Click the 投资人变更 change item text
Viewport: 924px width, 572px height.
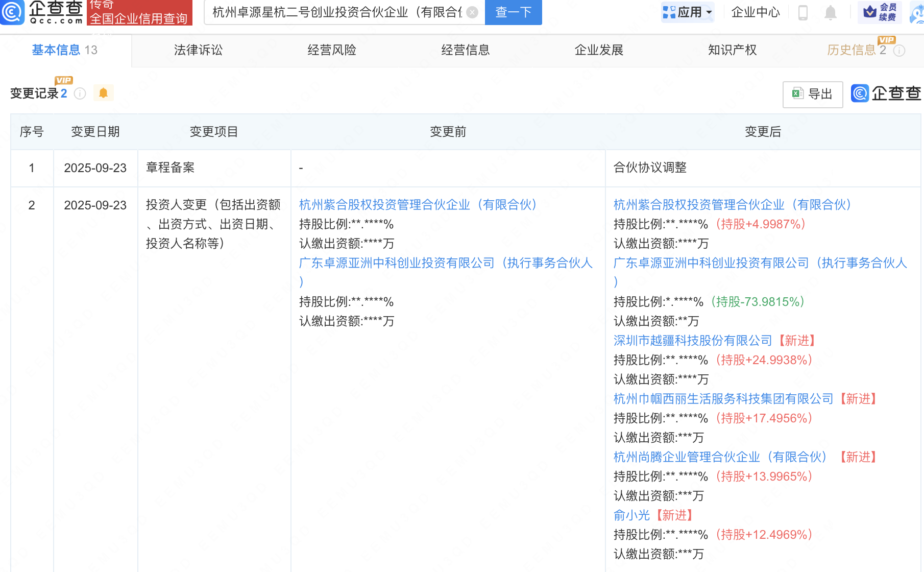tap(213, 224)
